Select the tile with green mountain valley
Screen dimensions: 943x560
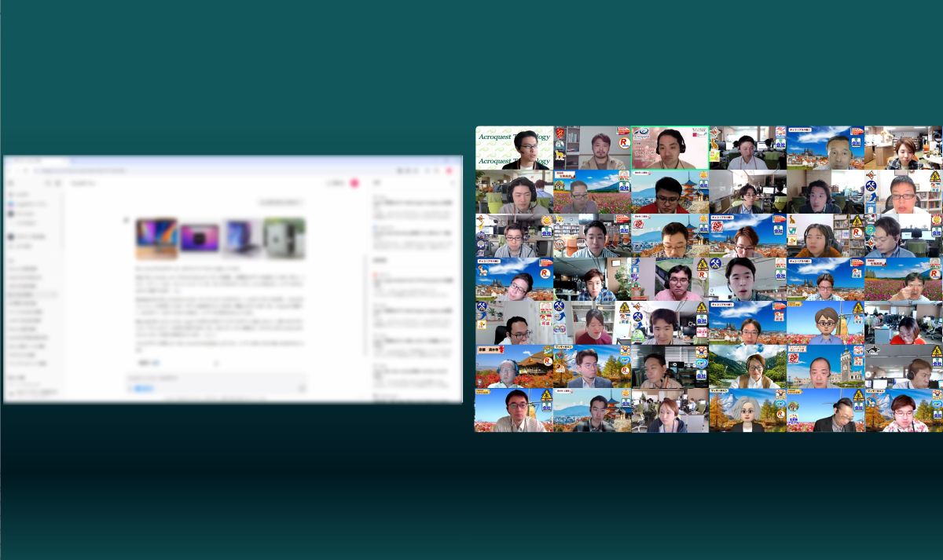747,366
